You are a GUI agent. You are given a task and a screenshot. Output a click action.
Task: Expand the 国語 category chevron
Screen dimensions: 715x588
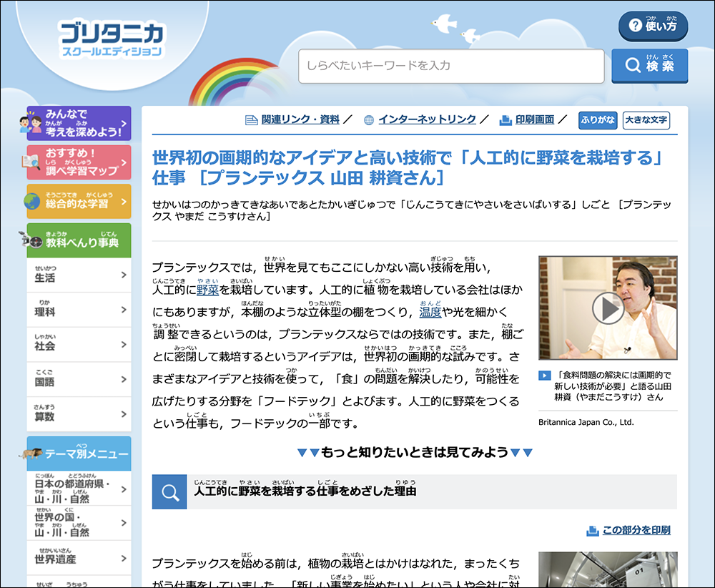[x=124, y=379]
